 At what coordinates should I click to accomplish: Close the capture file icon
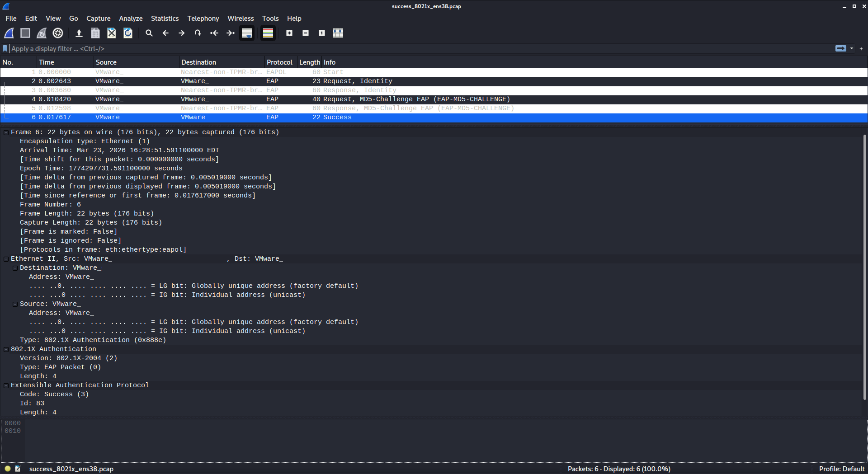(112, 33)
